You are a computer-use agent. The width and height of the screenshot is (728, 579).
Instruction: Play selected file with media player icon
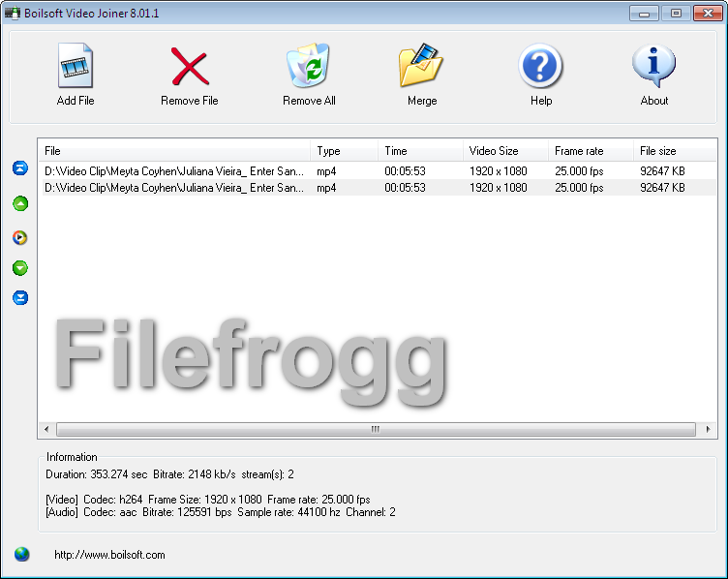coord(20,237)
